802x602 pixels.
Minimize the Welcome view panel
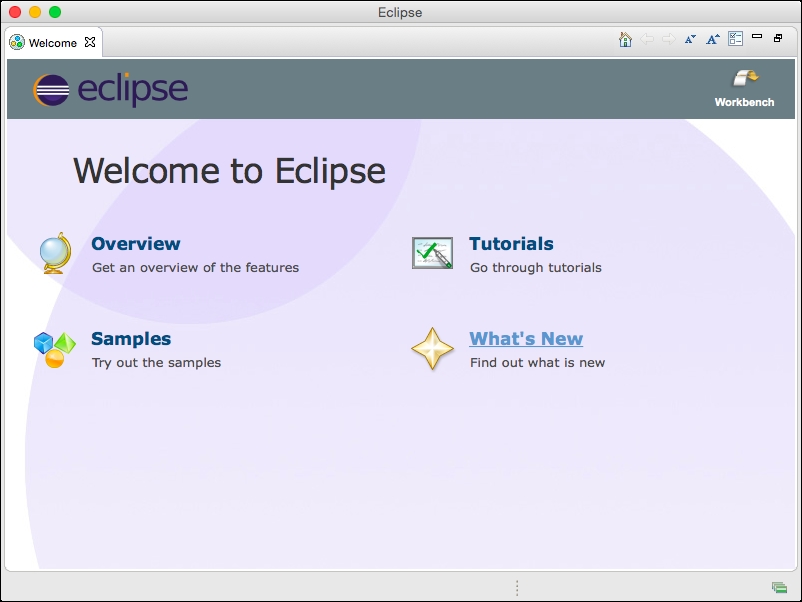(757, 37)
